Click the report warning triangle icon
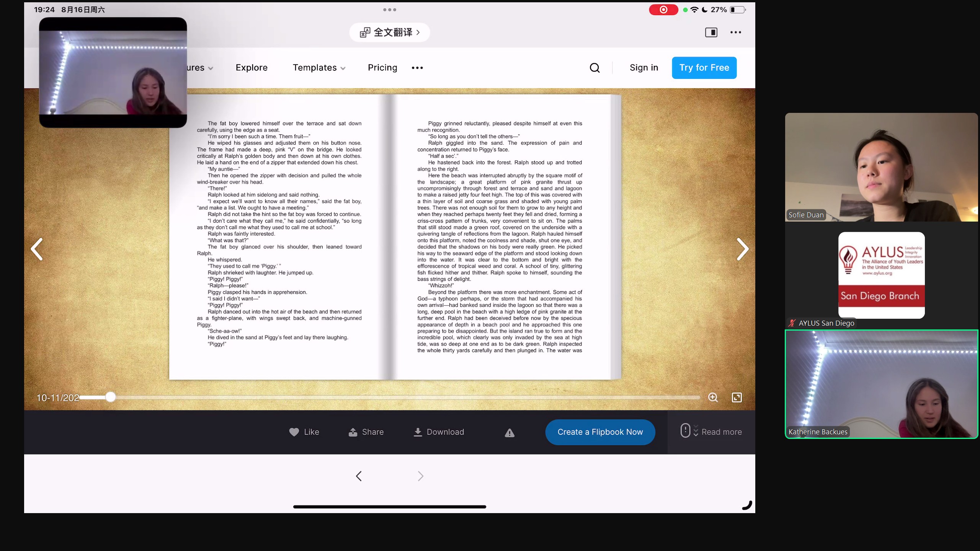 (509, 433)
